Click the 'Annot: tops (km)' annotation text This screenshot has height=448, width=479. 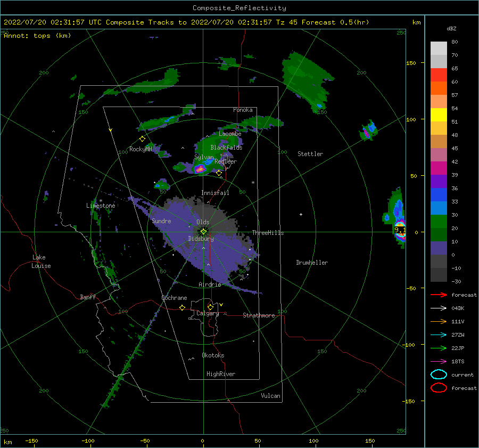point(37,36)
